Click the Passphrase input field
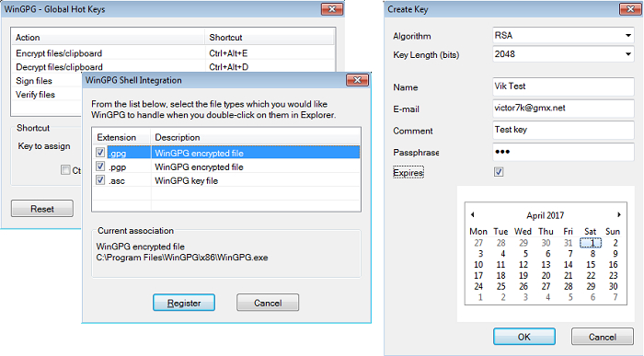The height and width of the screenshot is (356, 644). pos(563,152)
